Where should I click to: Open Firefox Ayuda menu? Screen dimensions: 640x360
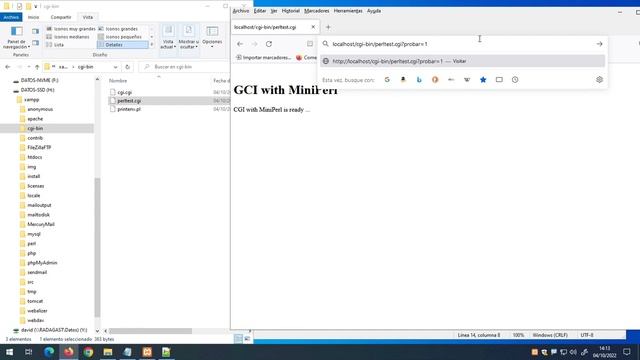click(374, 11)
